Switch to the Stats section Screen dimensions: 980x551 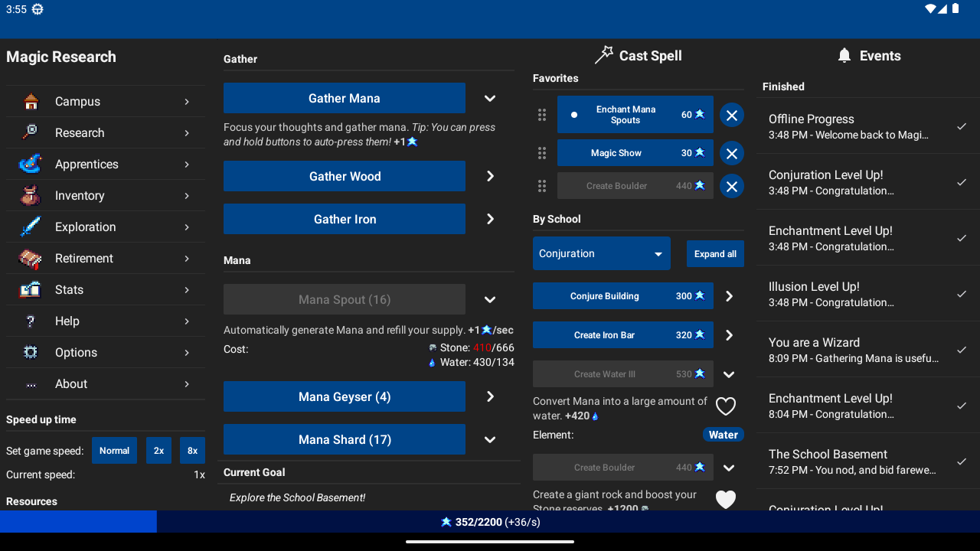(29, 289)
